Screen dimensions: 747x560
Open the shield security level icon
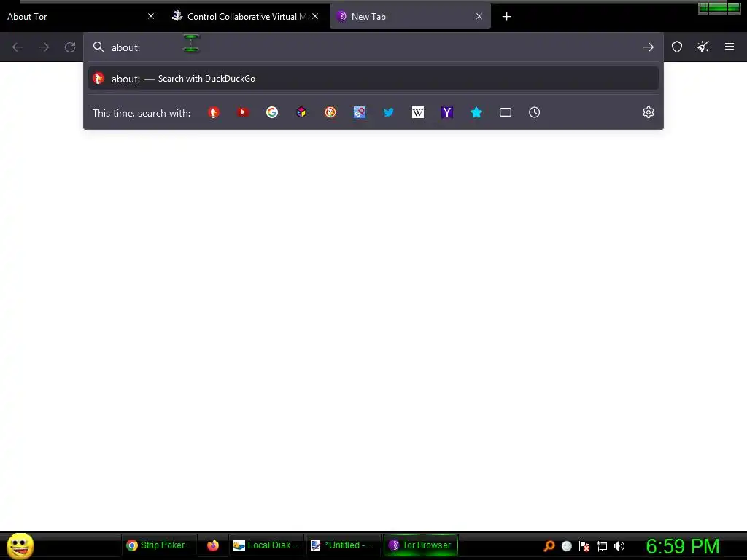coord(677,47)
